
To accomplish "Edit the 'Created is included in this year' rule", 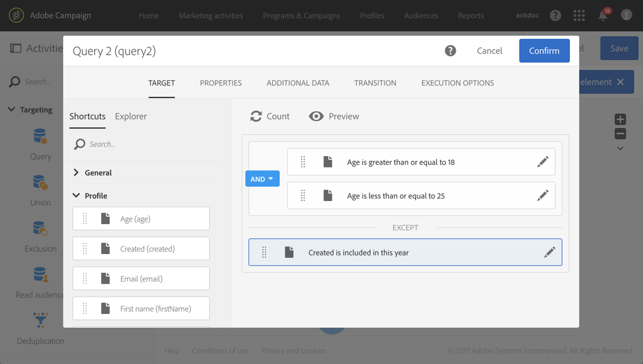I will [549, 252].
